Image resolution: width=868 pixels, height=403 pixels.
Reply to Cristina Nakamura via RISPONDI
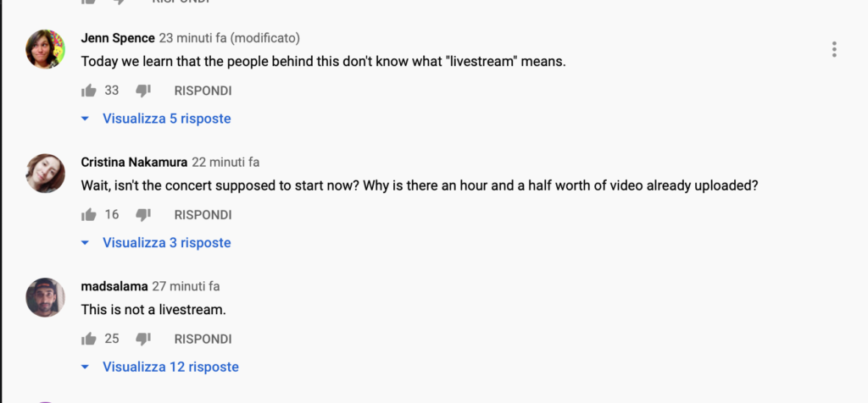203,214
